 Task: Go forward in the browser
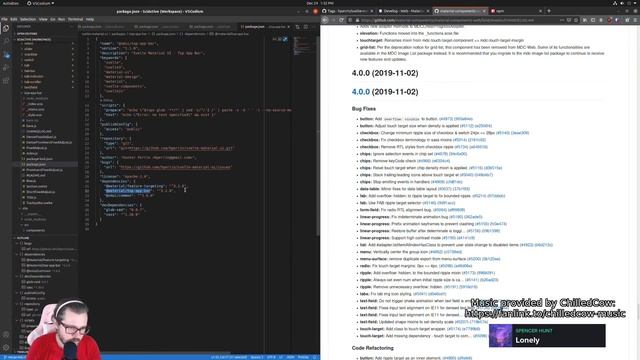[x=333, y=20]
